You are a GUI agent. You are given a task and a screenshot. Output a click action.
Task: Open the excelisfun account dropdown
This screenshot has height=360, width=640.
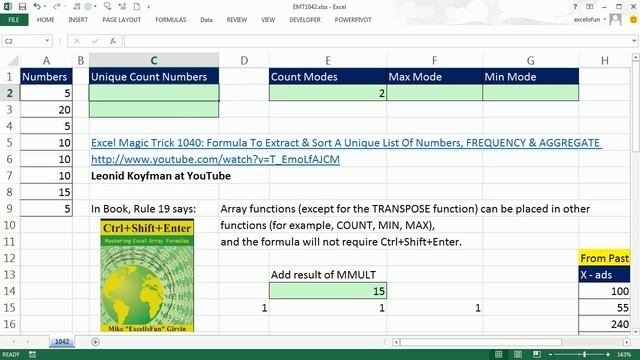click(590, 19)
